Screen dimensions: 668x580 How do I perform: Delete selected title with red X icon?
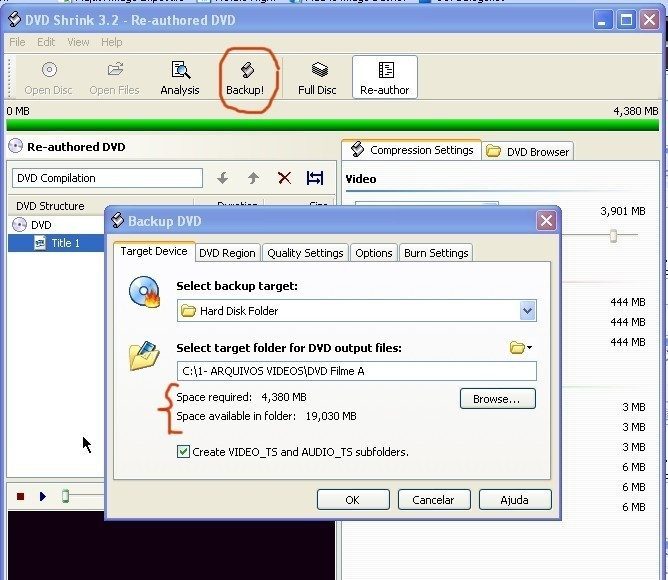tap(285, 178)
